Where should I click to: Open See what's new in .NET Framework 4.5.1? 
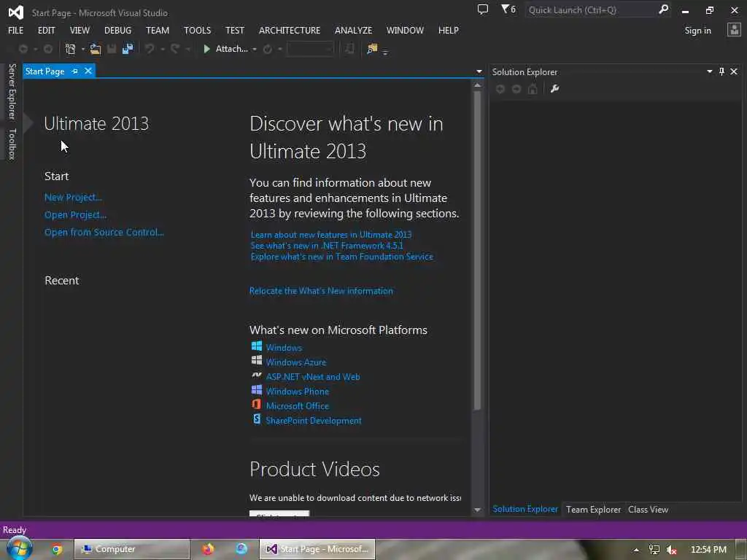click(327, 246)
